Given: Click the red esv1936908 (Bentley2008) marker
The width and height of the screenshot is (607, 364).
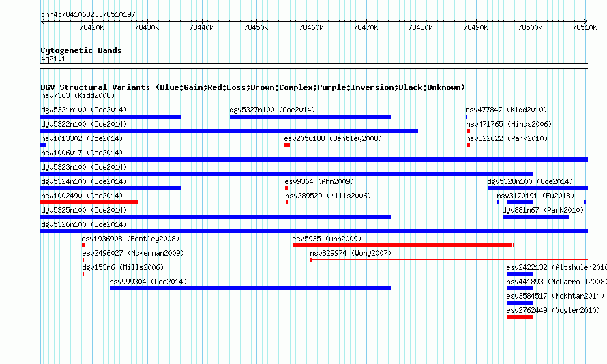Looking at the screenshot, I should [x=83, y=245].
